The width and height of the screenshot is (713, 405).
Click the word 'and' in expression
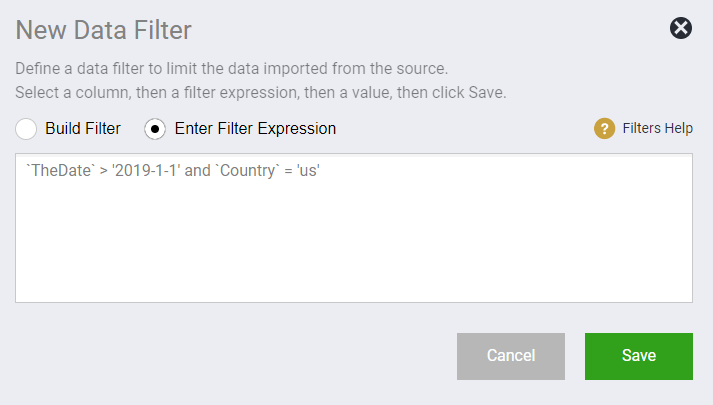tap(197, 170)
